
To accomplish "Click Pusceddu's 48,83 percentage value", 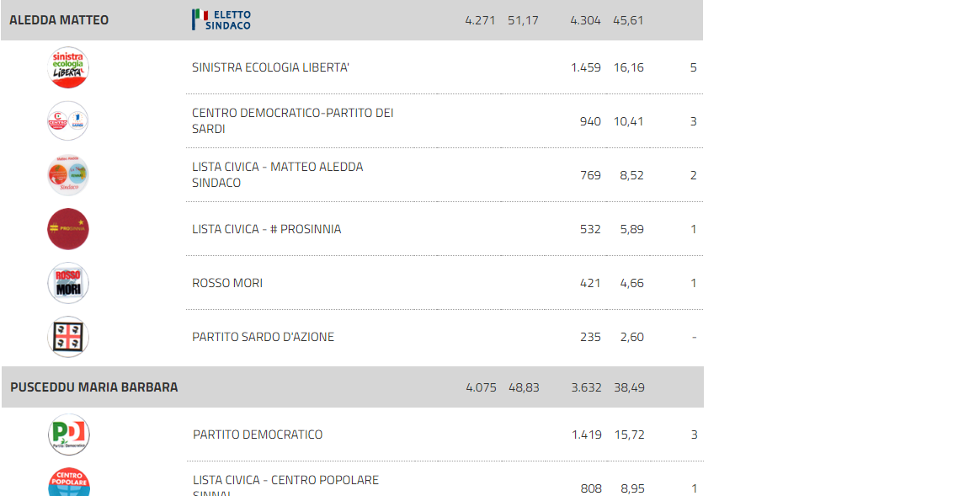I will pyautogui.click(x=524, y=387).
